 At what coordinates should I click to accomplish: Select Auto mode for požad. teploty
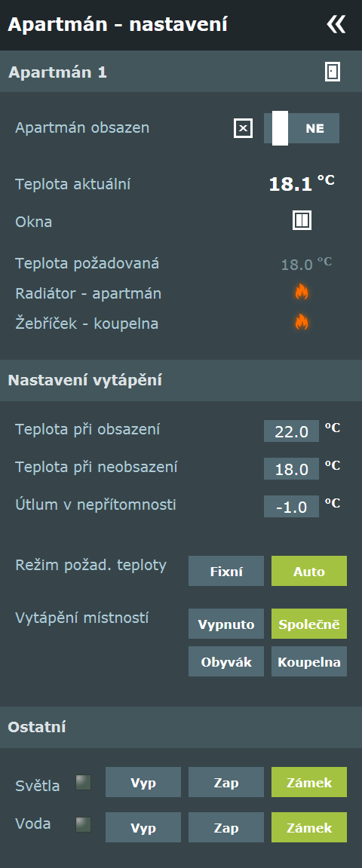point(309,572)
